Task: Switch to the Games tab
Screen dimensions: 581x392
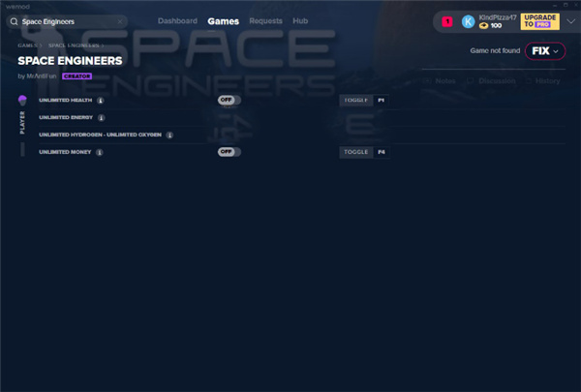Action: pyautogui.click(x=223, y=21)
